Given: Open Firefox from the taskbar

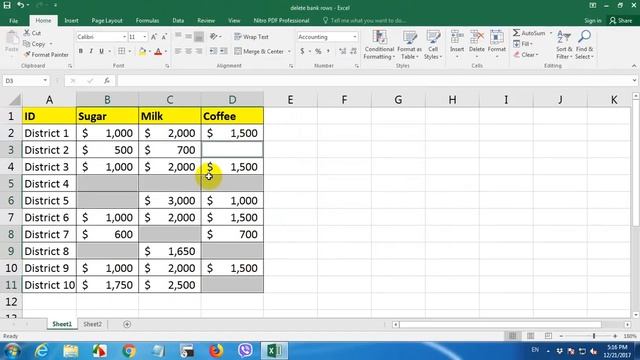Looking at the screenshot, I should click(x=216, y=351).
